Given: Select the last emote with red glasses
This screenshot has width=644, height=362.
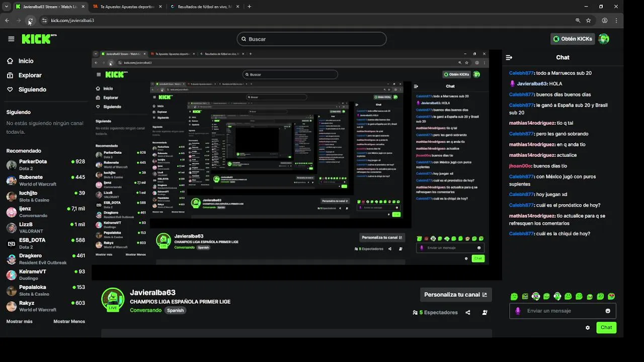Looking at the screenshot, I should (611, 297).
